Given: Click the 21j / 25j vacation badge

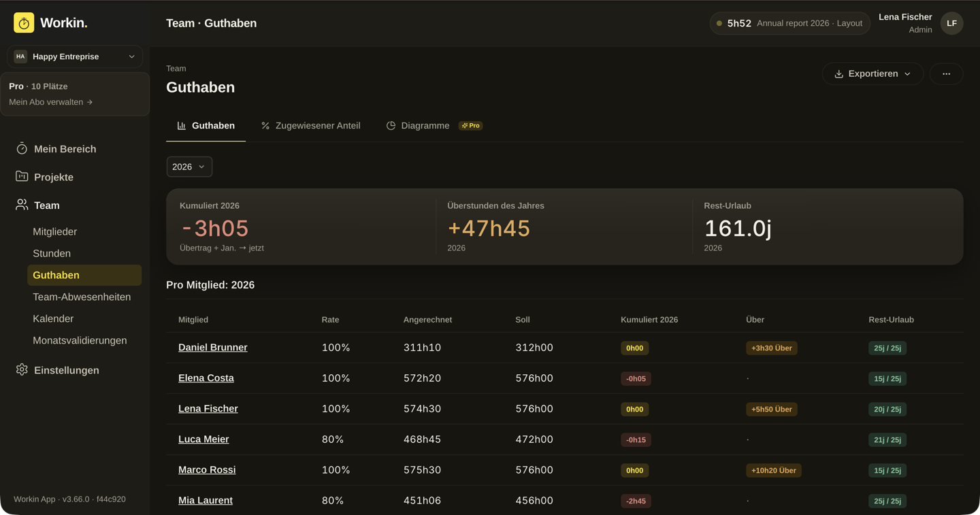Looking at the screenshot, I should 887,440.
